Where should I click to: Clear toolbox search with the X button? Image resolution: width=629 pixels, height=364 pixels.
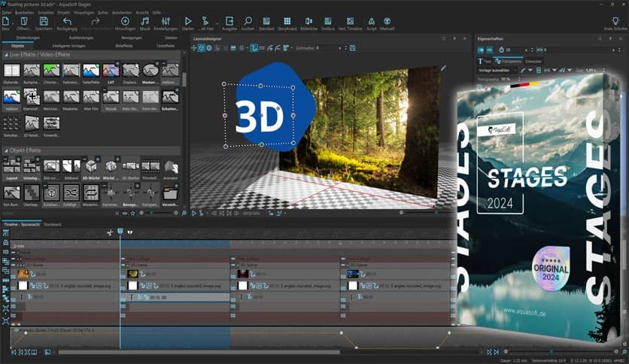pyautogui.click(x=117, y=214)
